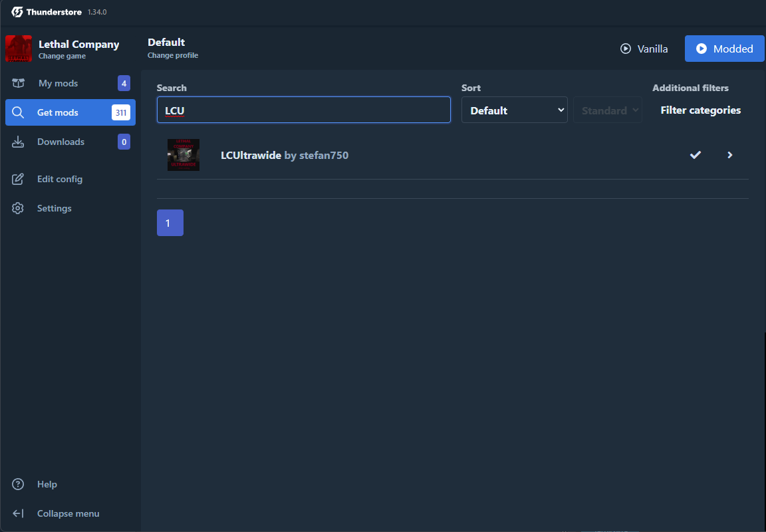
Task: Click the installed checkmark icon for LCUltrawide
Action: [x=695, y=155]
